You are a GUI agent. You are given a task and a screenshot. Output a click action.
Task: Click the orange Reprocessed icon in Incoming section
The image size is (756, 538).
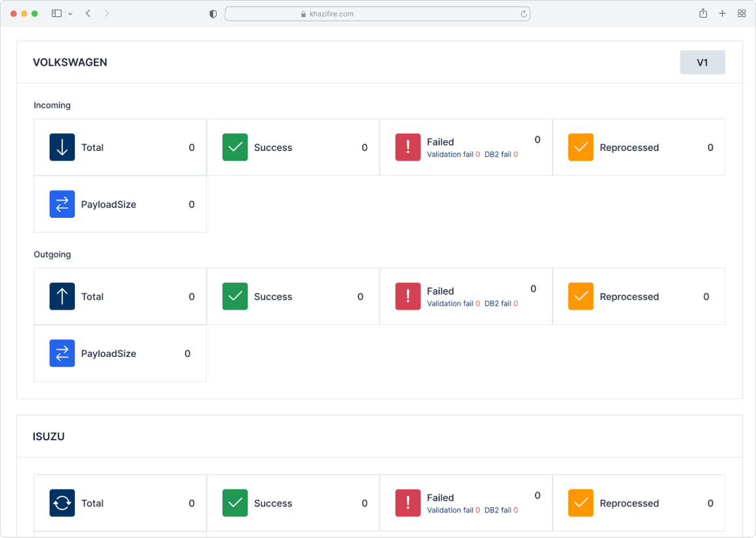(581, 147)
